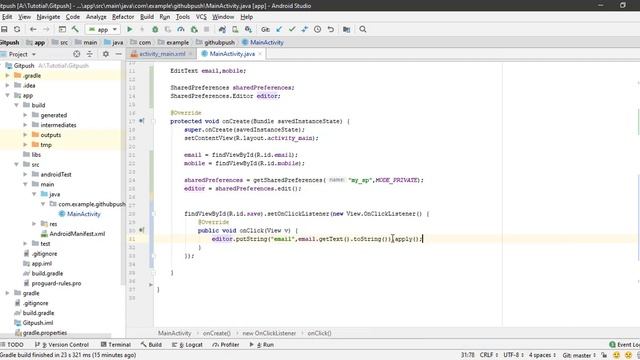Click the 4 spaces indent setting
The width and height of the screenshot is (640, 360).
click(542, 355)
